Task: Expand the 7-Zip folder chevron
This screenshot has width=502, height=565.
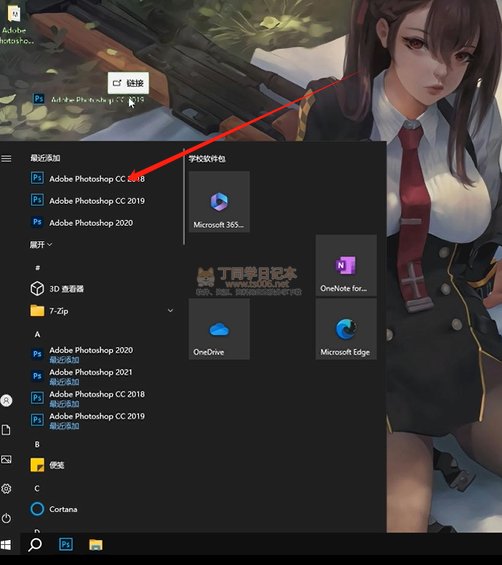Action: tap(170, 311)
